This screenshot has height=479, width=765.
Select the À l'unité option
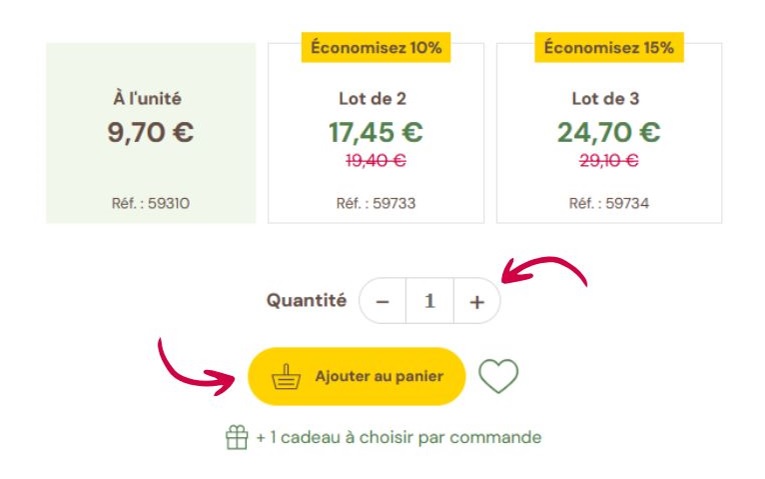[151, 133]
